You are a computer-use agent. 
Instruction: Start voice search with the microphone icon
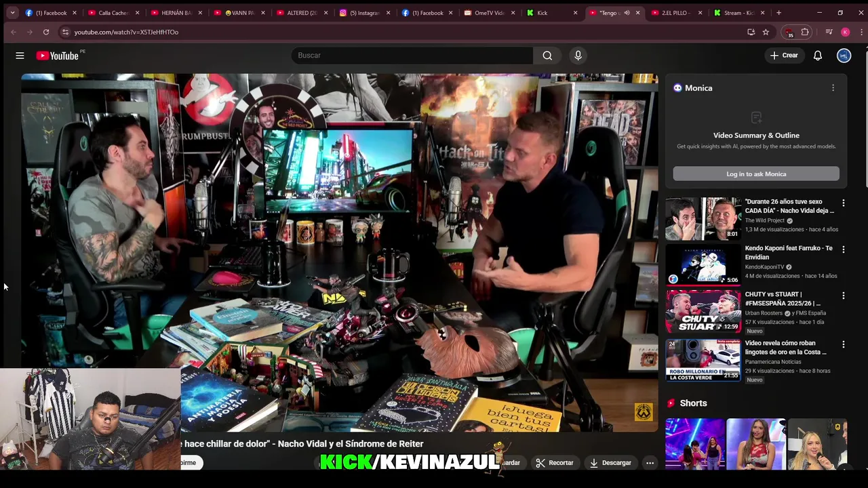(578, 56)
